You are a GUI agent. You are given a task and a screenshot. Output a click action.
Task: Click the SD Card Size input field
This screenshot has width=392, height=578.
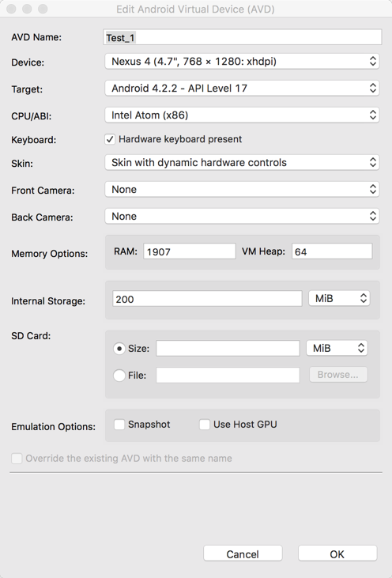click(228, 349)
